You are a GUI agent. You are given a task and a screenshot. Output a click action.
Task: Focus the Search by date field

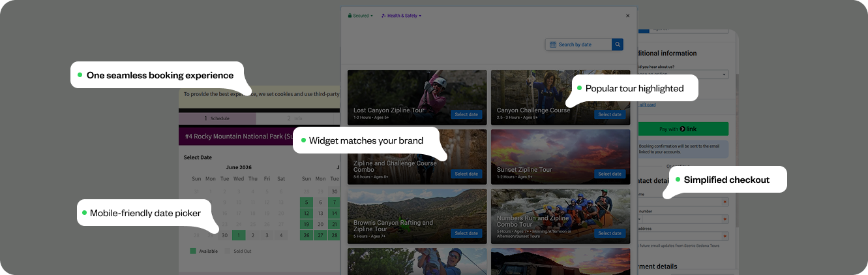[x=578, y=44]
